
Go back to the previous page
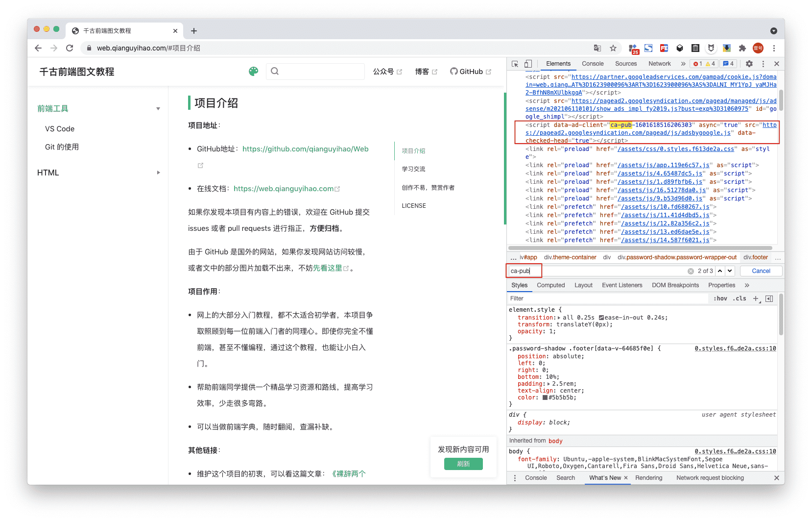click(x=38, y=48)
